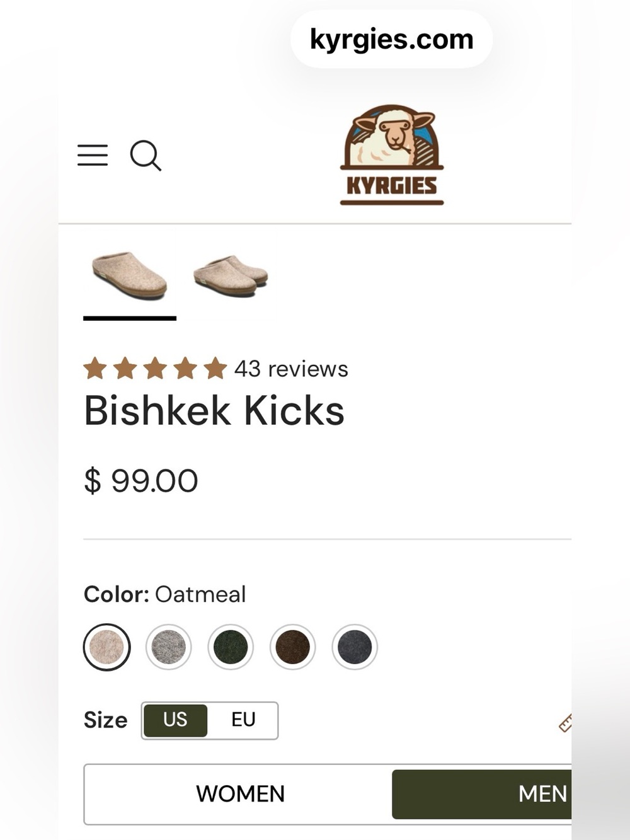Screen dimensions: 630x840
Task: Choose the dark green color swatch
Action: [231, 647]
